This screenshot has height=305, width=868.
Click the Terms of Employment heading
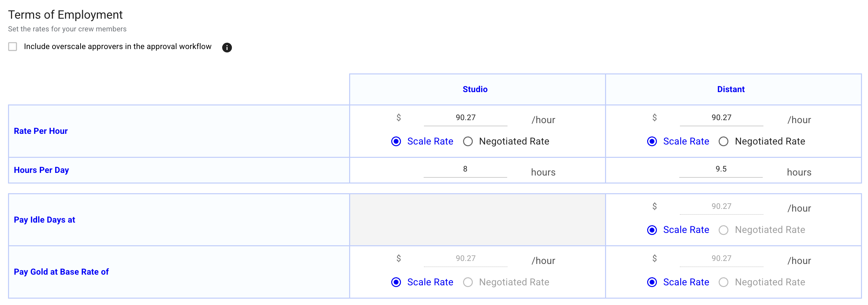[x=65, y=15]
